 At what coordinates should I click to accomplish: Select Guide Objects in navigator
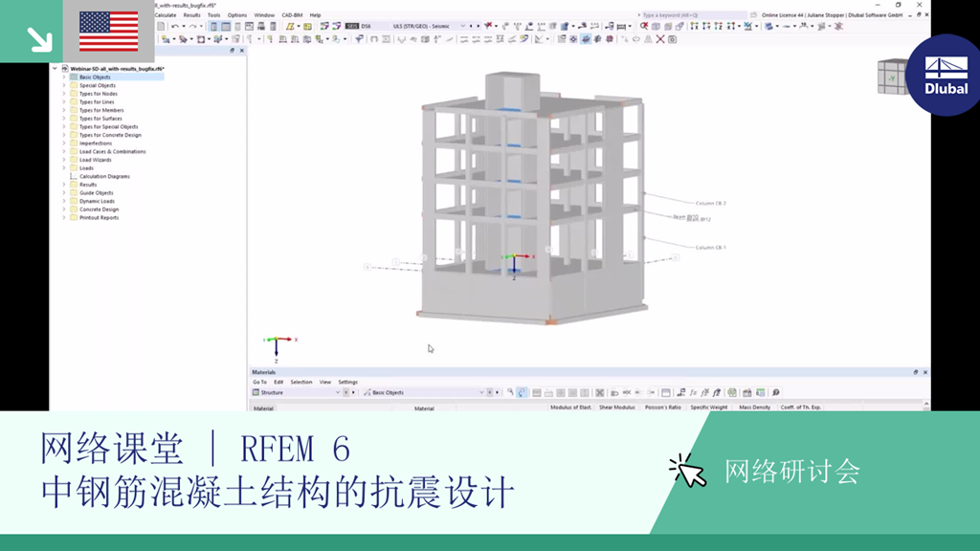[x=96, y=193]
